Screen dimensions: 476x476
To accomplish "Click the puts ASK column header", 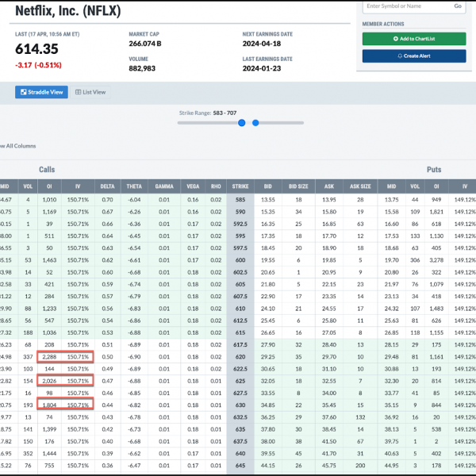I will [x=329, y=186].
